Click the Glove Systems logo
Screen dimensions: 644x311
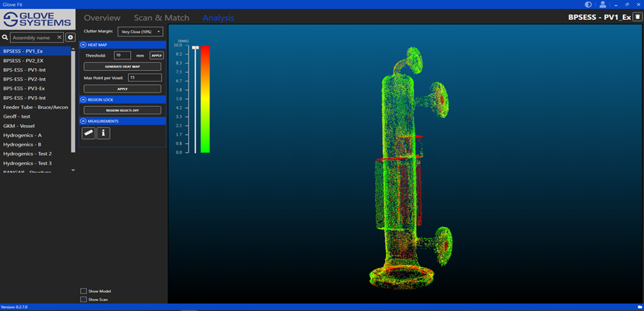click(x=38, y=19)
